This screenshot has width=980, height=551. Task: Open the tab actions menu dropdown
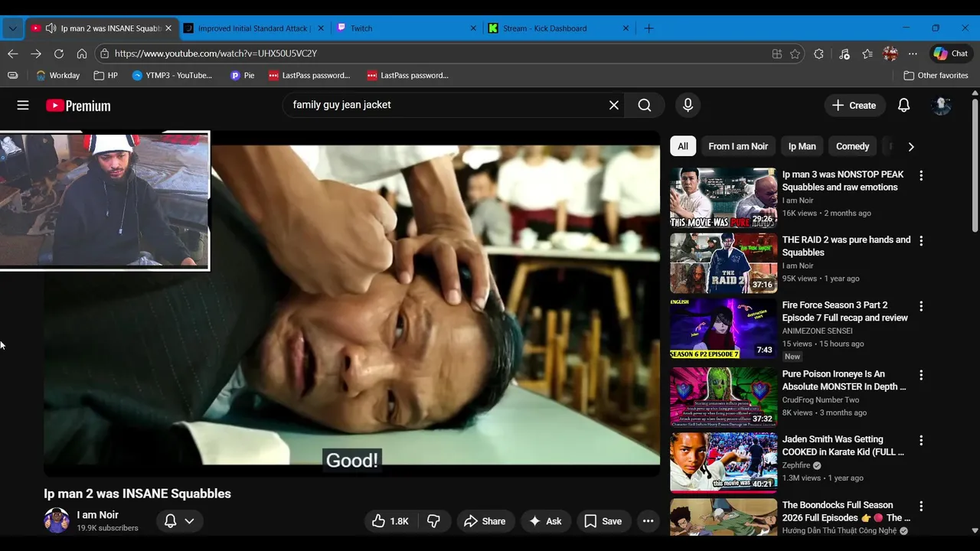pyautogui.click(x=12, y=28)
